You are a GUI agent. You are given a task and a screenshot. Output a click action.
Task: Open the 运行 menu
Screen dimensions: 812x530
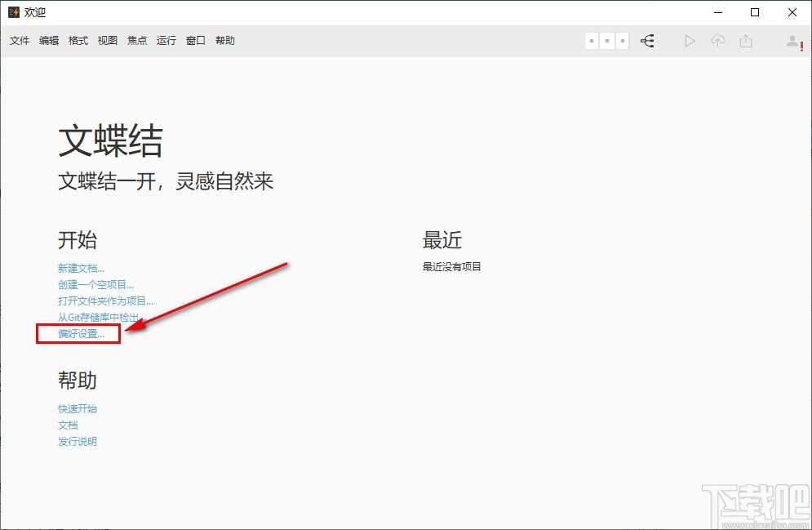pyautogui.click(x=166, y=40)
